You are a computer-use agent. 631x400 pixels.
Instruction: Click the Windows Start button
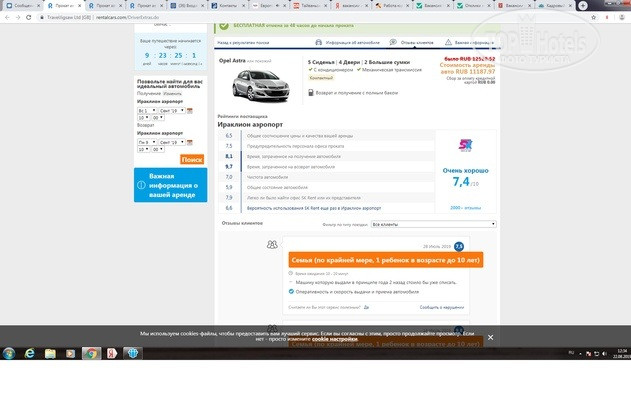click(x=9, y=353)
